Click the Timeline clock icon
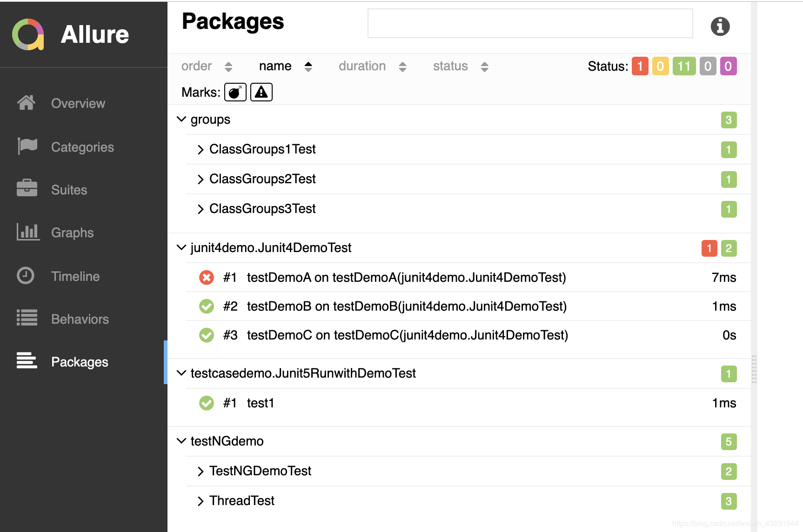 (x=26, y=275)
